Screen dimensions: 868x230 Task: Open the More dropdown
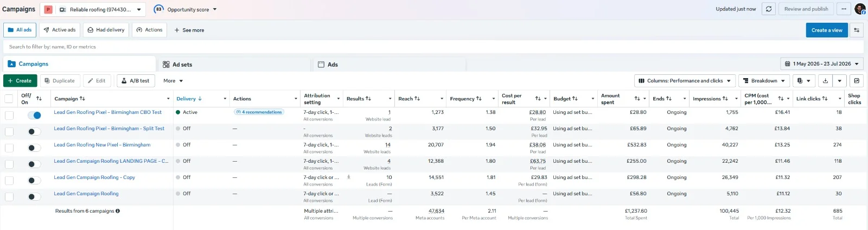pyautogui.click(x=173, y=81)
